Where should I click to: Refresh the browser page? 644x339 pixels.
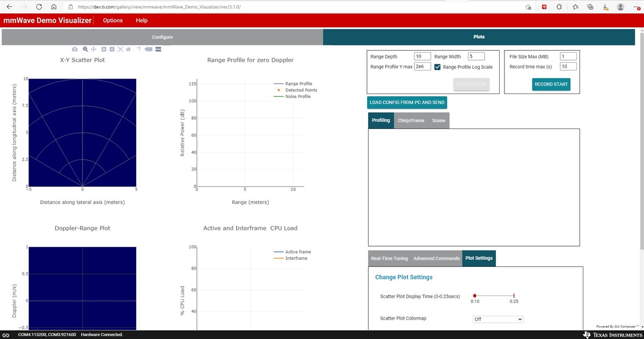(39, 7)
